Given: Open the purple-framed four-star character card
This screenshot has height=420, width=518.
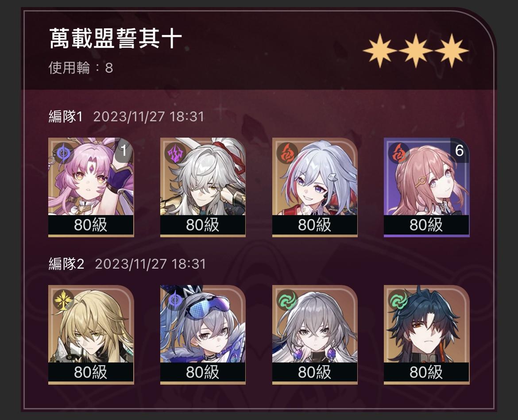Looking at the screenshot, I should click(x=426, y=187).
